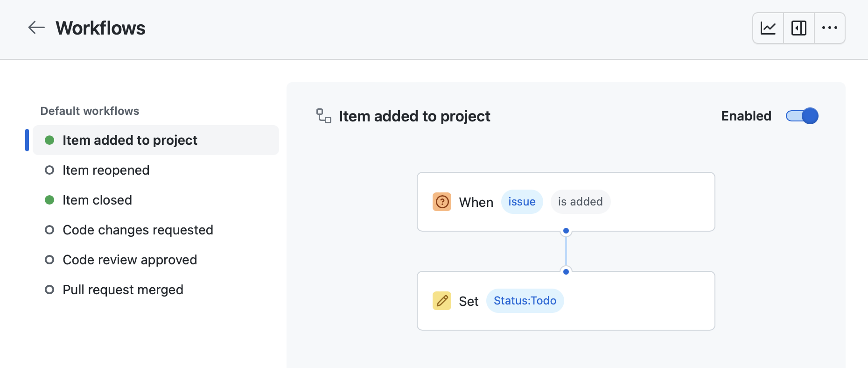Click the workflow icon beside the title
868x368 pixels.
click(323, 116)
